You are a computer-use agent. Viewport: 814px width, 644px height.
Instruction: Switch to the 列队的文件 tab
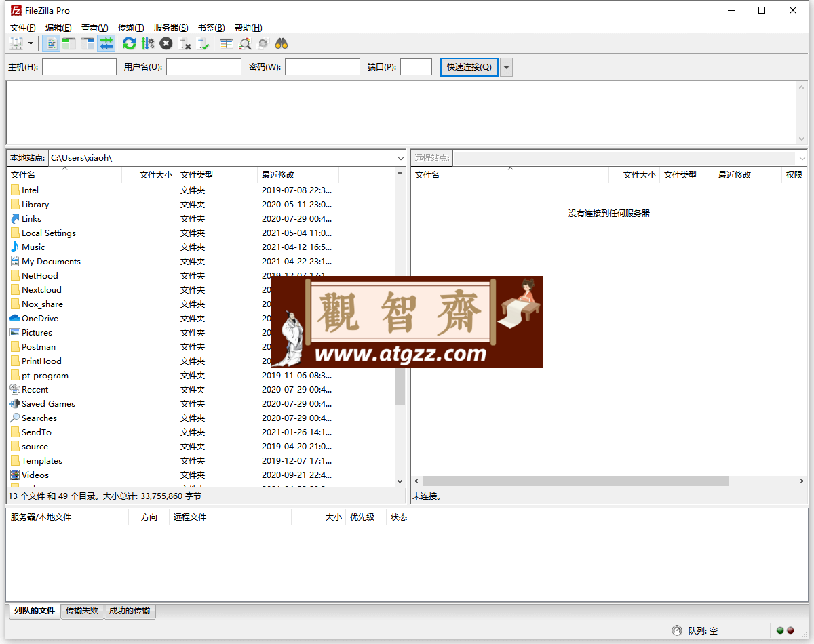(34, 611)
